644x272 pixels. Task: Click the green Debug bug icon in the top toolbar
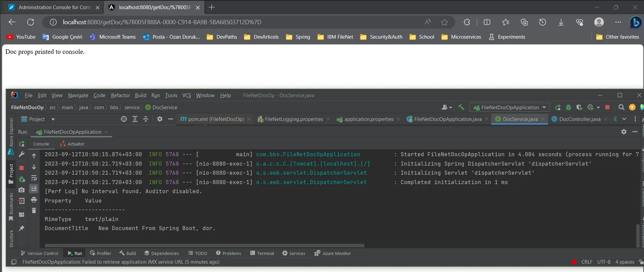(569, 107)
